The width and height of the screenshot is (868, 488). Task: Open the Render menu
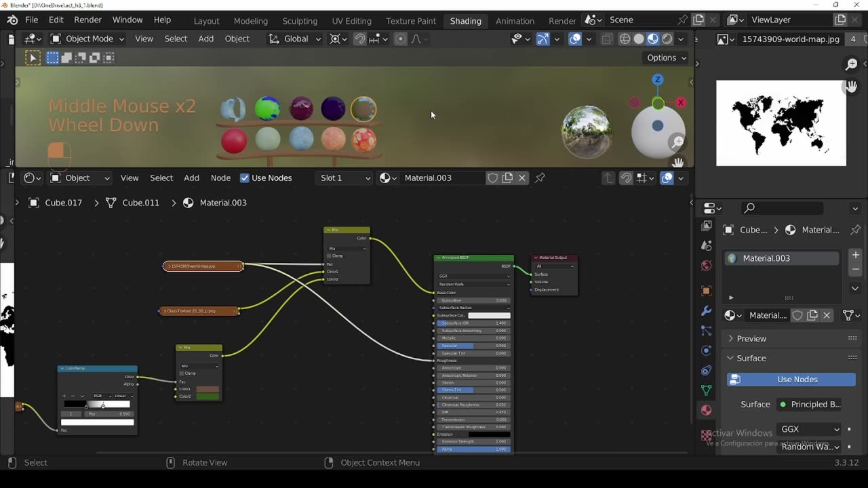pyautogui.click(x=87, y=20)
